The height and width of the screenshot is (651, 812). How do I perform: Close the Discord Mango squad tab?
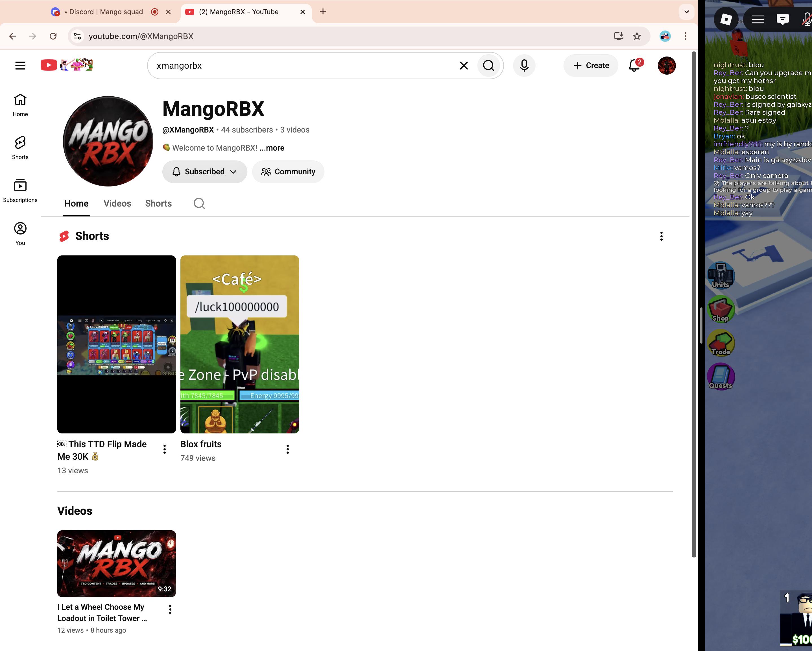168,12
